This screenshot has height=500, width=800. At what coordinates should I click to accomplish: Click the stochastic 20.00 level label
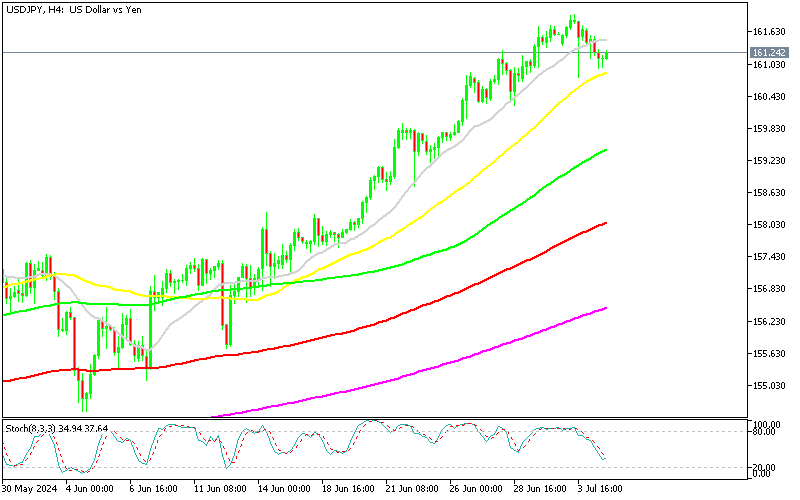click(765, 467)
